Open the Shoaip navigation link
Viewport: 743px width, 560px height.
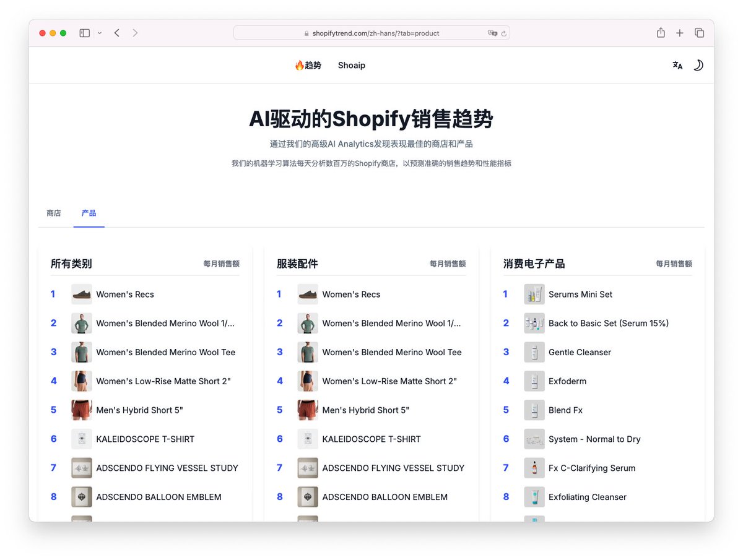[x=352, y=65]
